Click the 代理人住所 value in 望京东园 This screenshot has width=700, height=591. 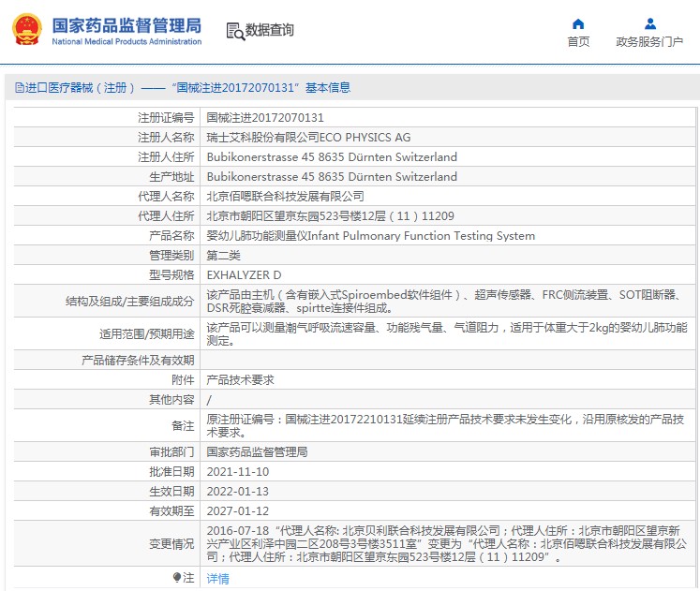(330, 215)
